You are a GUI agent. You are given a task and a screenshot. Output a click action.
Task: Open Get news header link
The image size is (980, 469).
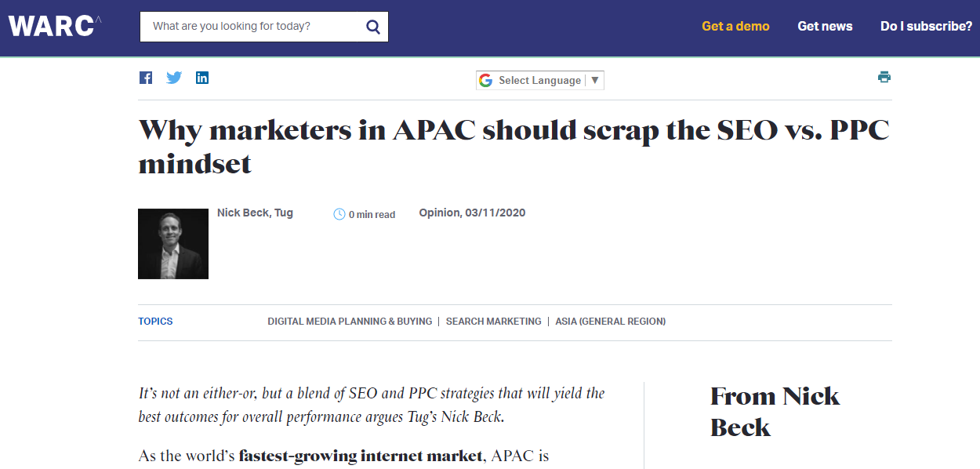[x=825, y=26]
